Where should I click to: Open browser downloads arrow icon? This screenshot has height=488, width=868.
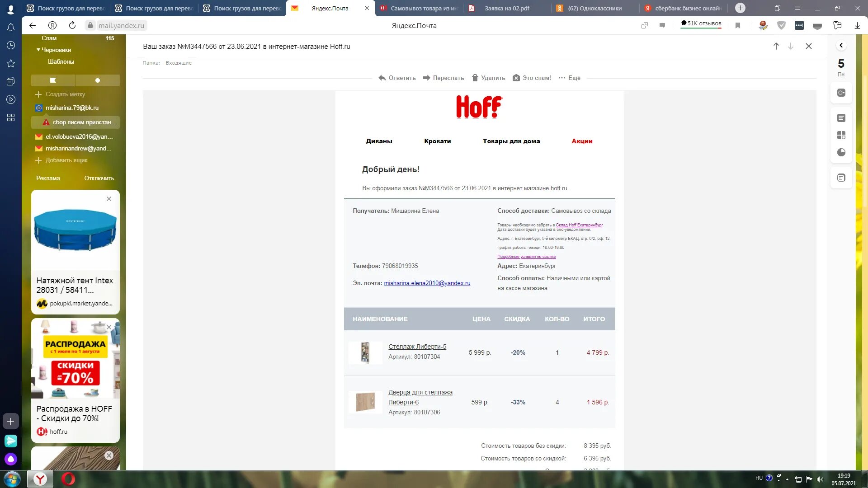[x=857, y=26]
